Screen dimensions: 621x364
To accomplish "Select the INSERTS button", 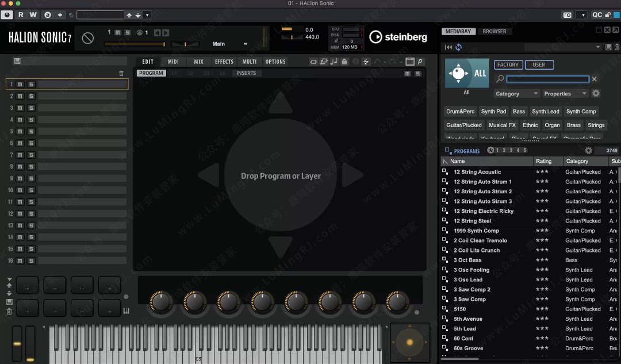I will (x=246, y=73).
